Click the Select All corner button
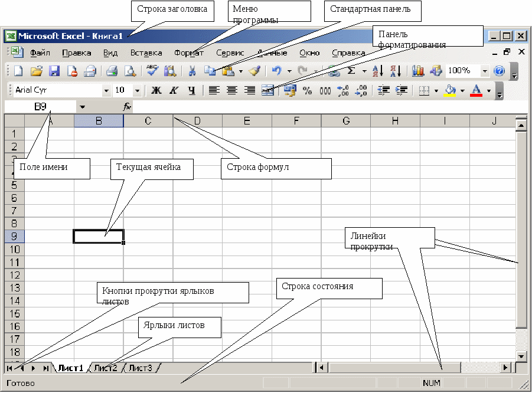 tap(15, 121)
